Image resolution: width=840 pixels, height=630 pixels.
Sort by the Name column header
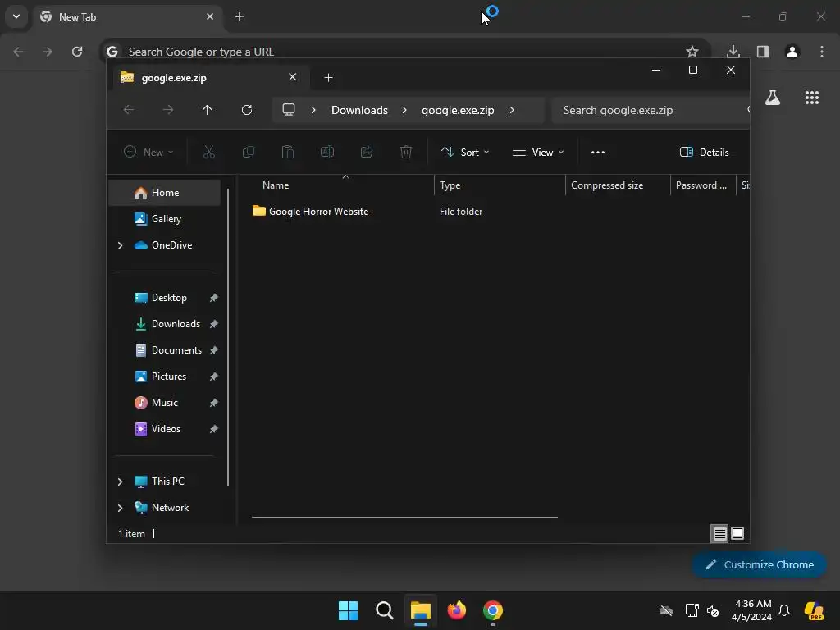coord(276,185)
